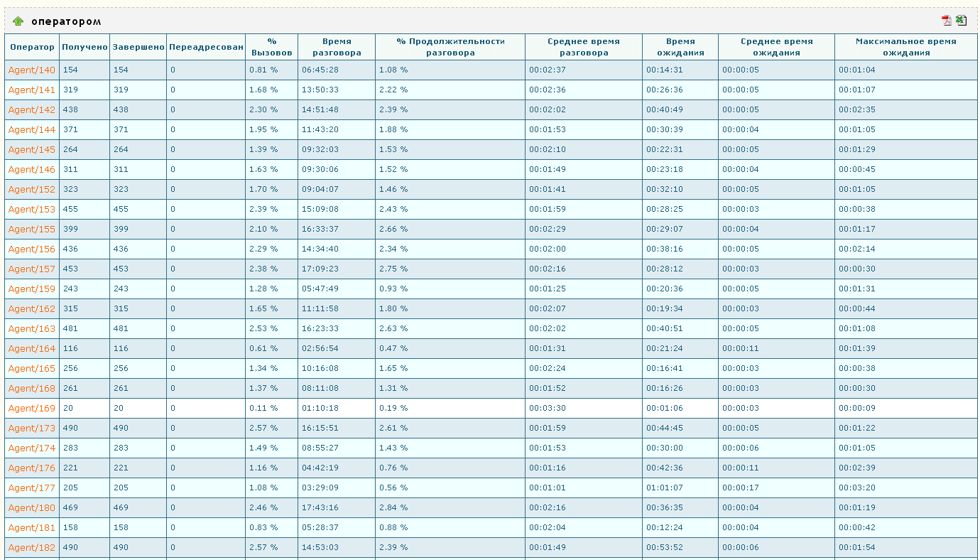The height and width of the screenshot is (560, 980).
Task: Select talk time 13:50:33 for Agent/141
Action: [320, 90]
